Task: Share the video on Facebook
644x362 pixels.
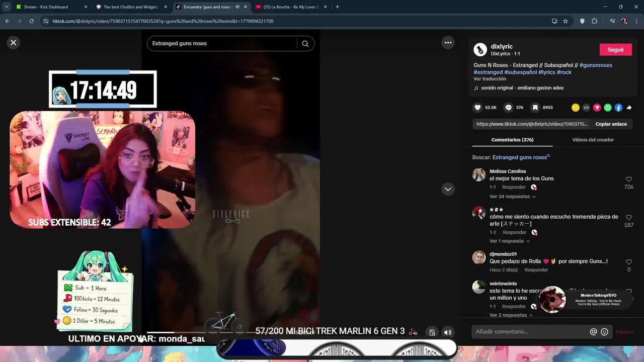Action: (x=618, y=108)
